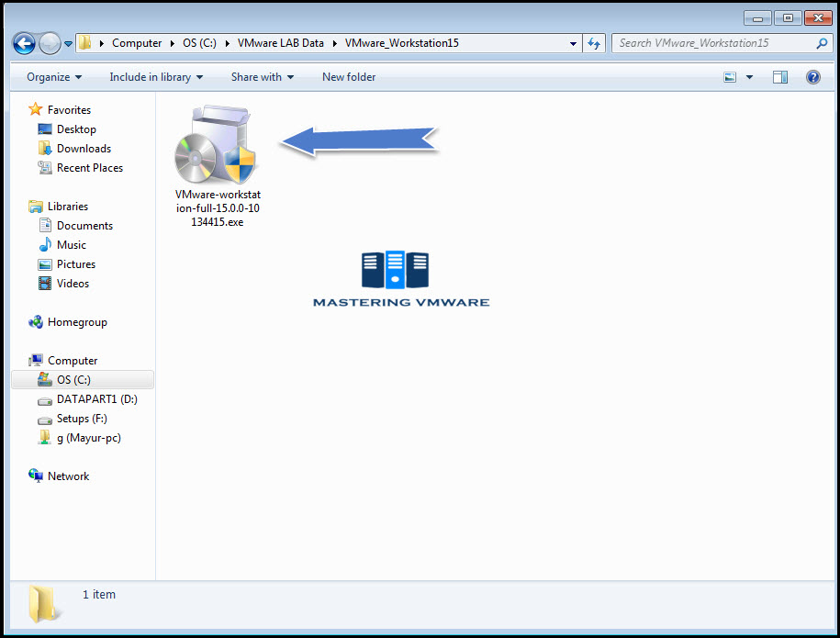Open Recent Places in the navigation pane
Viewport: 840px width, 638px height.
pos(89,168)
